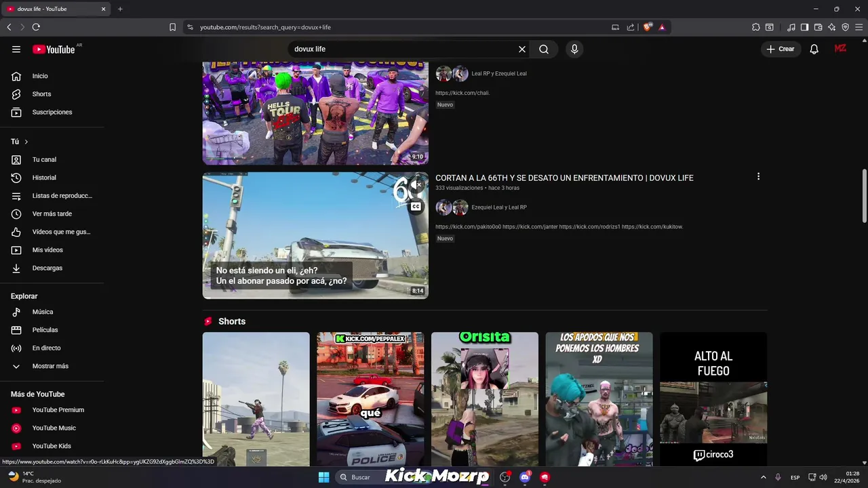
Task: Unmute the video preview sound
Action: click(x=416, y=184)
